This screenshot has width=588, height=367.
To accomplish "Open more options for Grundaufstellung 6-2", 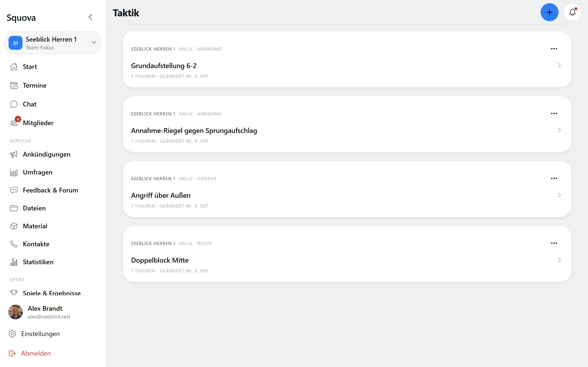I will (554, 49).
